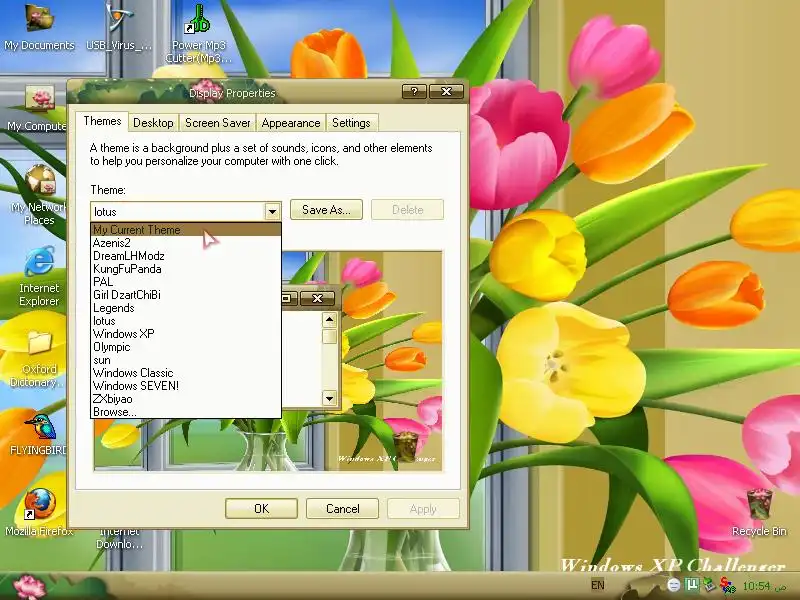Click the preview window close button
The height and width of the screenshot is (600, 800).
point(317,298)
